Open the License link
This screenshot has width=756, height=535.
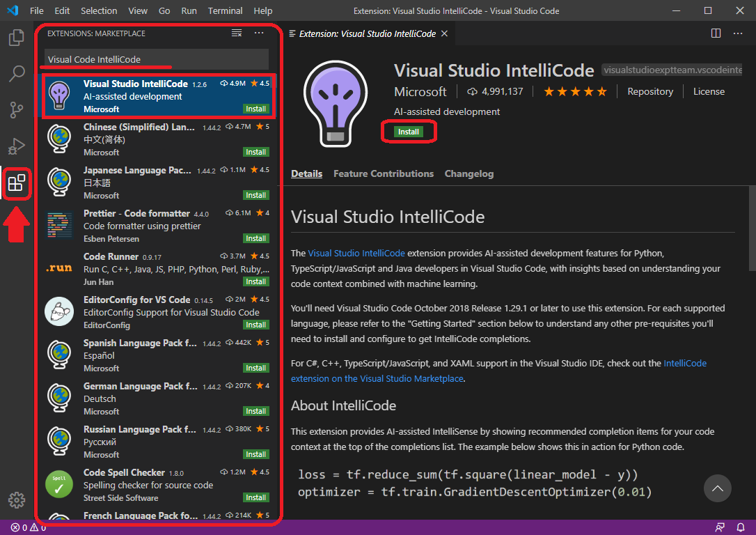coord(709,91)
